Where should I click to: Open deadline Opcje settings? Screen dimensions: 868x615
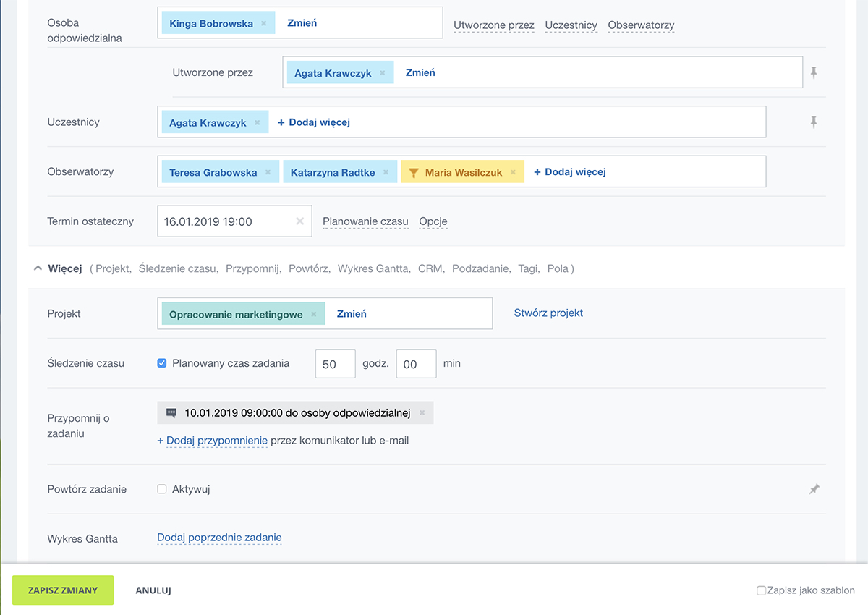coord(433,221)
